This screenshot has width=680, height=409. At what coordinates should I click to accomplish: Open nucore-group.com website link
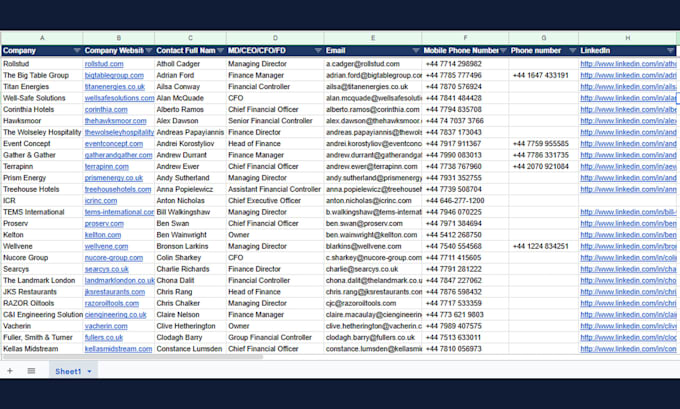tap(114, 258)
